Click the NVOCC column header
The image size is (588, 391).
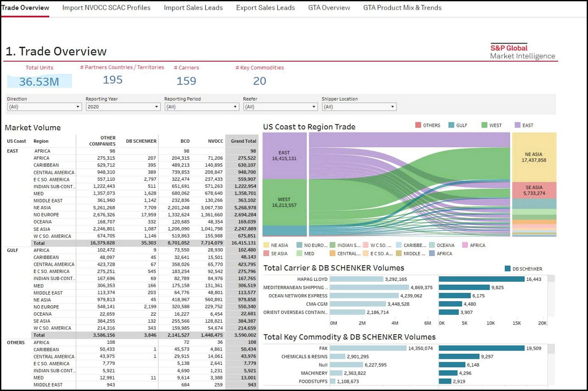[215, 141]
